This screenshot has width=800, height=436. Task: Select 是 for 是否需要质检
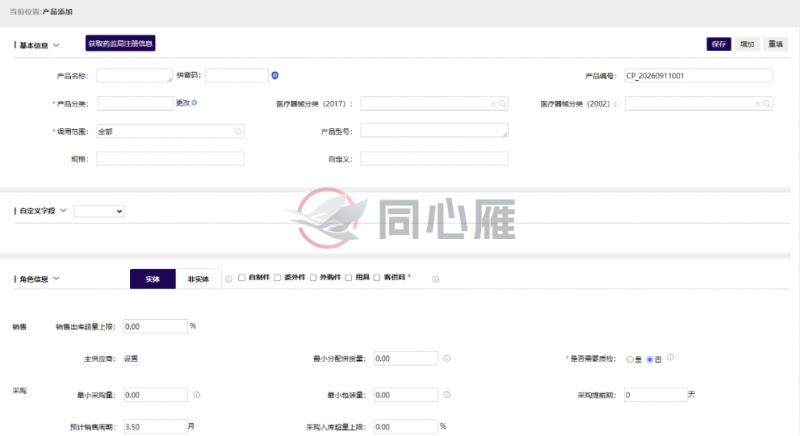630,360
